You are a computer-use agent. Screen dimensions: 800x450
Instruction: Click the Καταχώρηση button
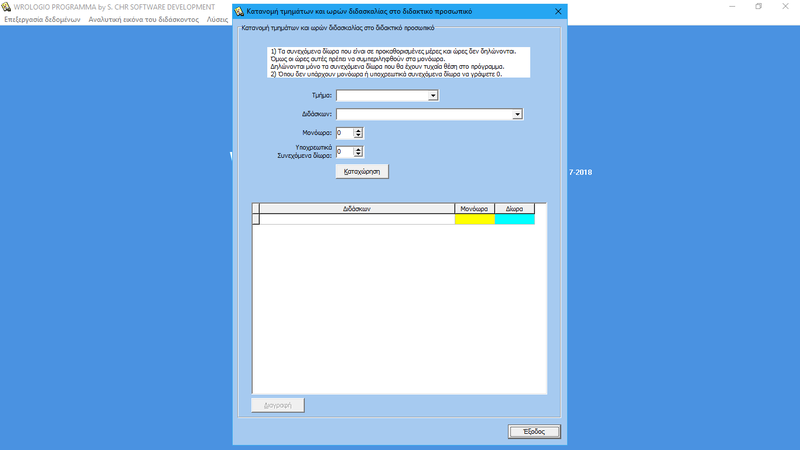click(362, 171)
